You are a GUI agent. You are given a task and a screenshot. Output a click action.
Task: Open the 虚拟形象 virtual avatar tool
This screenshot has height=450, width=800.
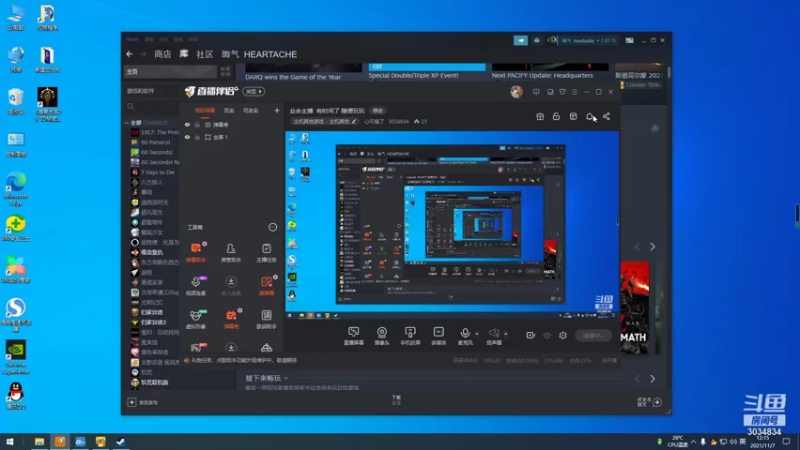point(196,319)
